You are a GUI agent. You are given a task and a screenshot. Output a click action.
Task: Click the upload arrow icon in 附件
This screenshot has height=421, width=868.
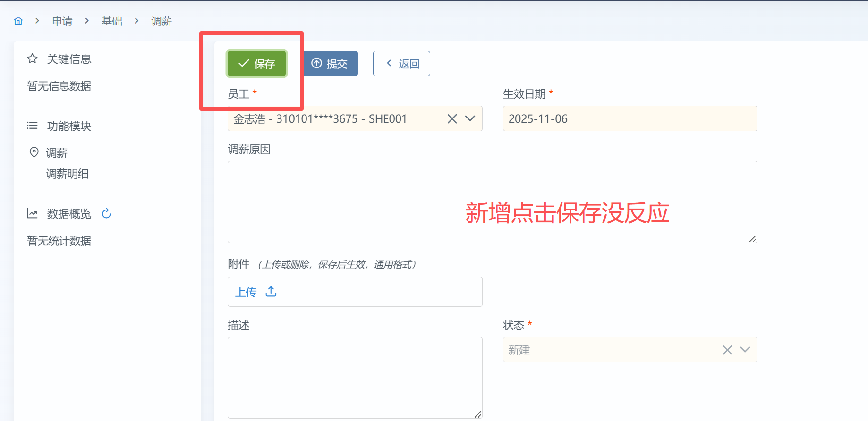[x=271, y=292]
